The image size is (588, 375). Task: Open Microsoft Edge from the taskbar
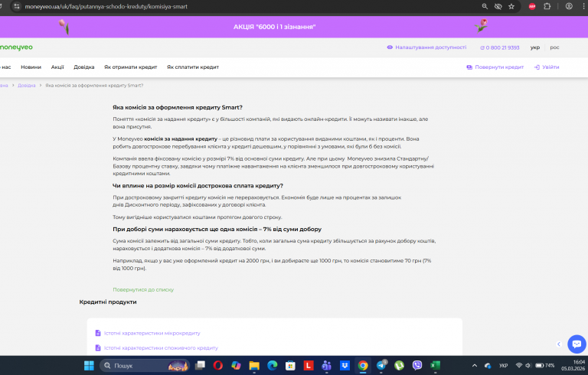coord(273,366)
